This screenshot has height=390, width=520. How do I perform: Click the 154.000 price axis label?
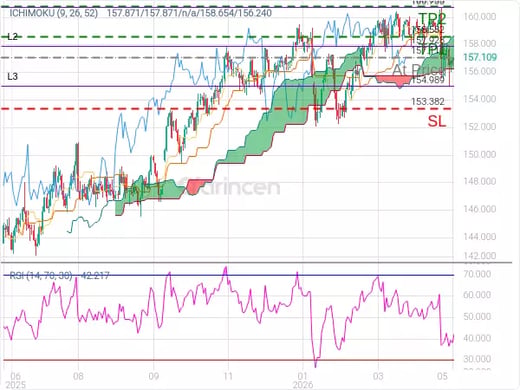point(480,99)
